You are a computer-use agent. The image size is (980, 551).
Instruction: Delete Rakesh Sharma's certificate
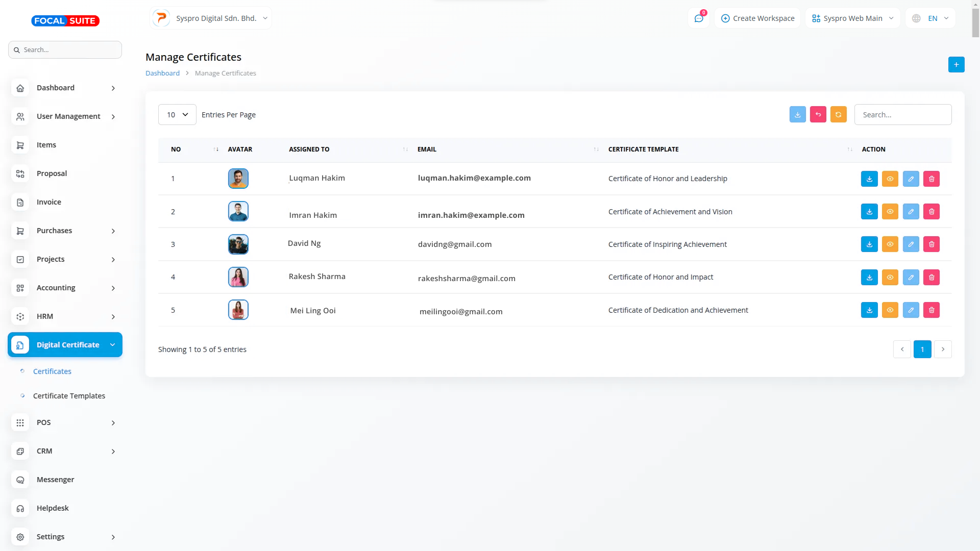coord(931,278)
